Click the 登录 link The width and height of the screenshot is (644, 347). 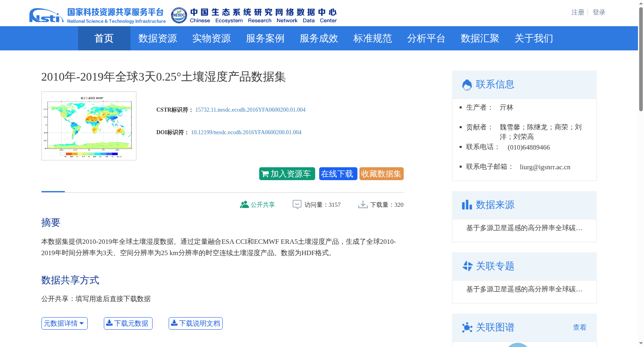click(599, 12)
